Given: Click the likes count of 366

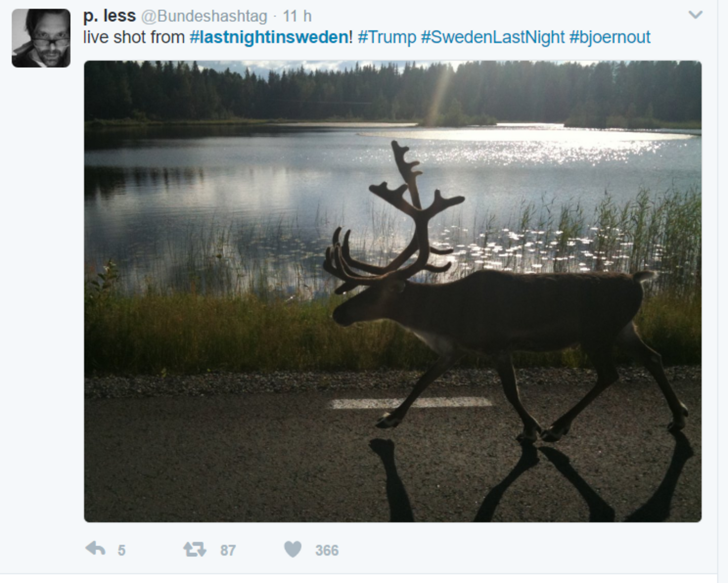Looking at the screenshot, I should (327, 550).
